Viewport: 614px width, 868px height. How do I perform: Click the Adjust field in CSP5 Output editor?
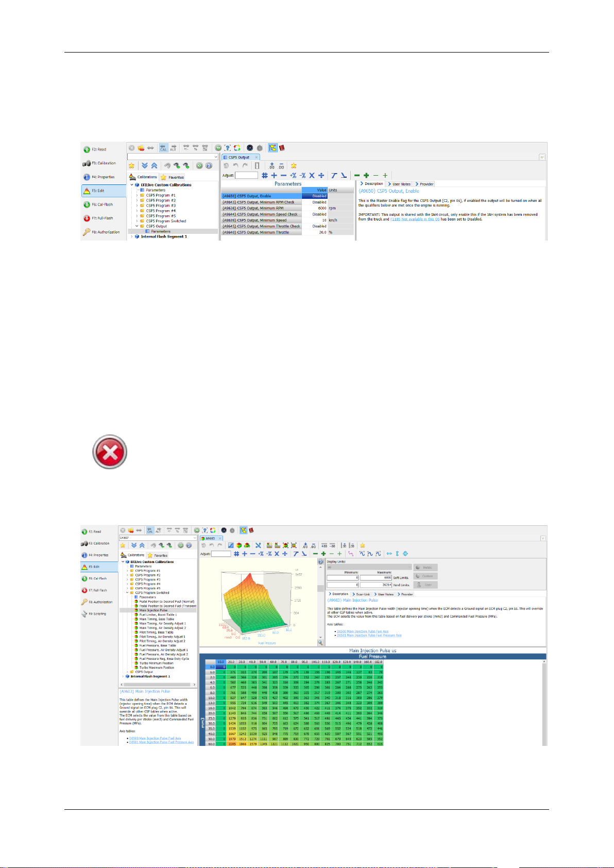point(246,175)
